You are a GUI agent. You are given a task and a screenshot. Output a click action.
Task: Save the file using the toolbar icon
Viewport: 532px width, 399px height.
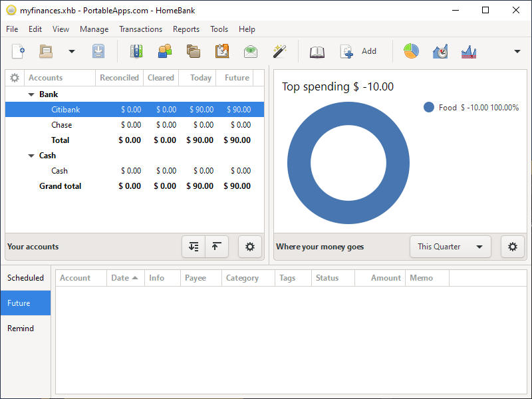tap(98, 51)
